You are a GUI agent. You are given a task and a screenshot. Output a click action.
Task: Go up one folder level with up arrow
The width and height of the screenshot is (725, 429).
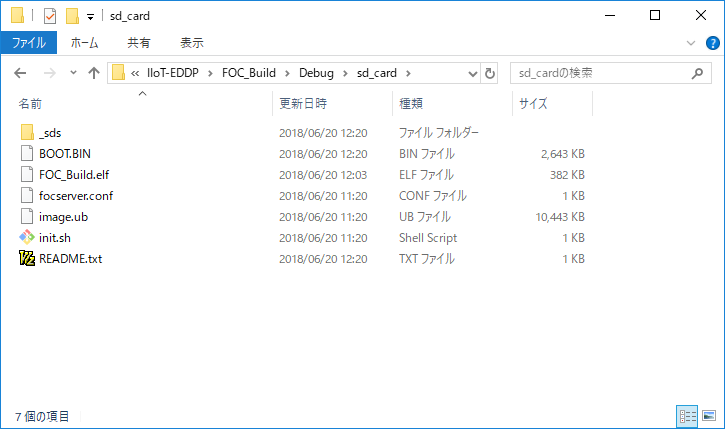(94, 73)
